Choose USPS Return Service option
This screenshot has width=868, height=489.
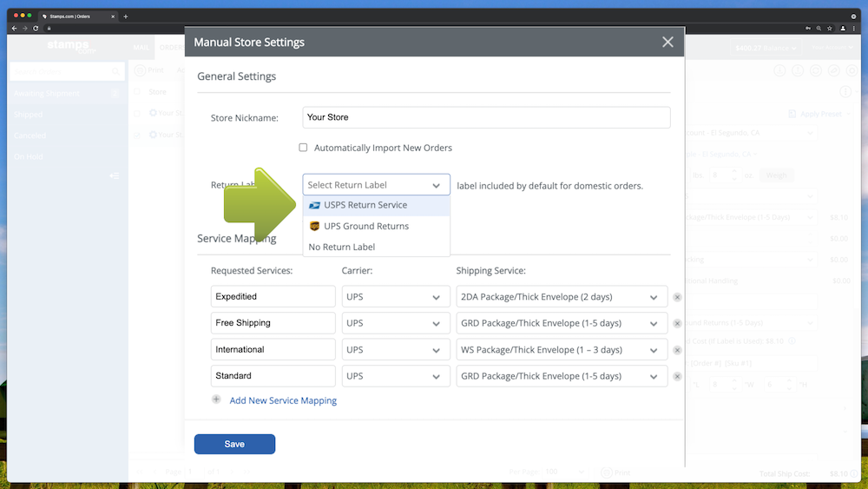pos(365,206)
